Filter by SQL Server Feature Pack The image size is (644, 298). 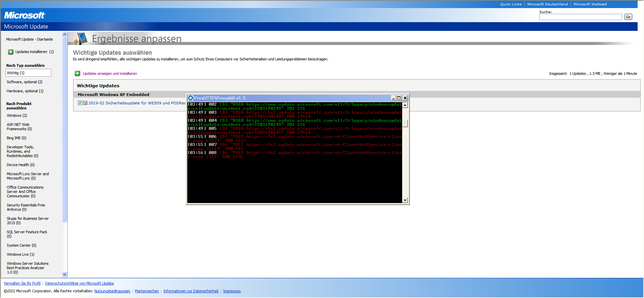coord(27,234)
